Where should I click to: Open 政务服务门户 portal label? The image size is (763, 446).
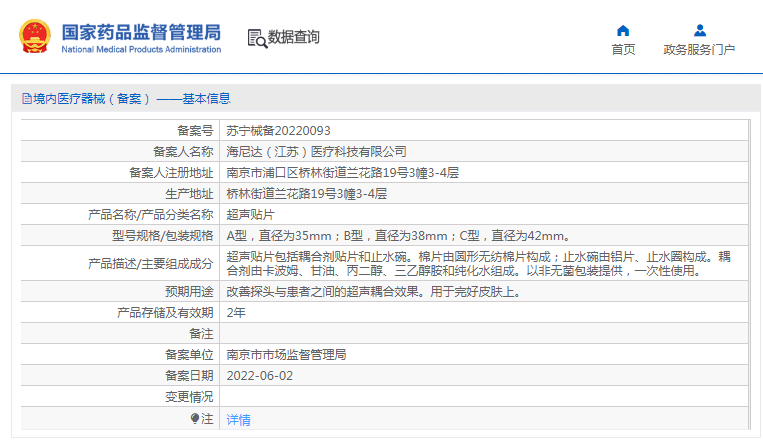point(699,50)
